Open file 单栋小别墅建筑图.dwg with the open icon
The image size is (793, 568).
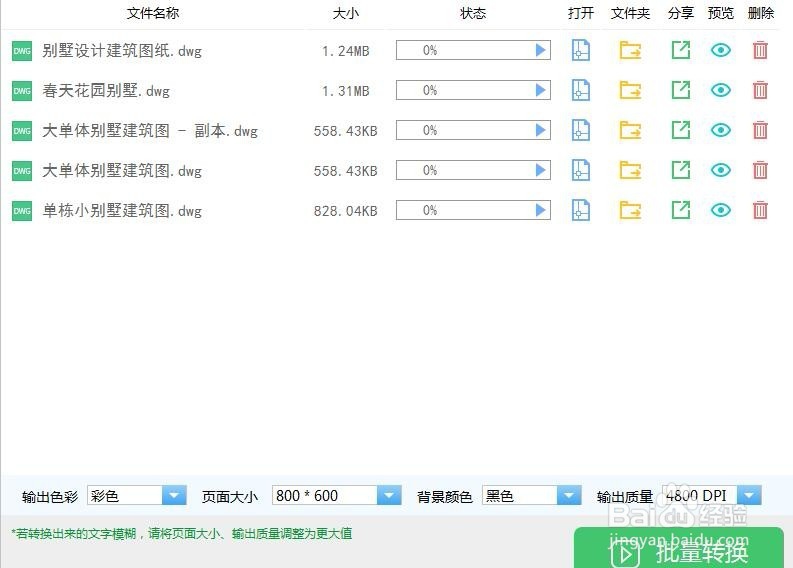[581, 210]
